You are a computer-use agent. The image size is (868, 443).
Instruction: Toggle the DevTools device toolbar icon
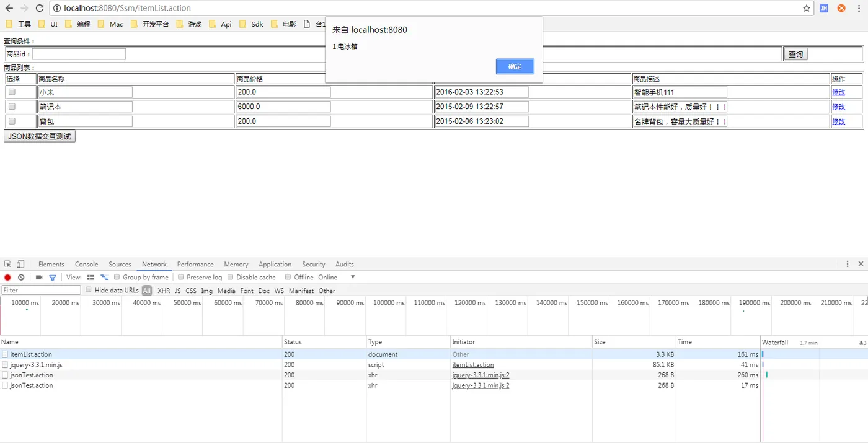20,264
